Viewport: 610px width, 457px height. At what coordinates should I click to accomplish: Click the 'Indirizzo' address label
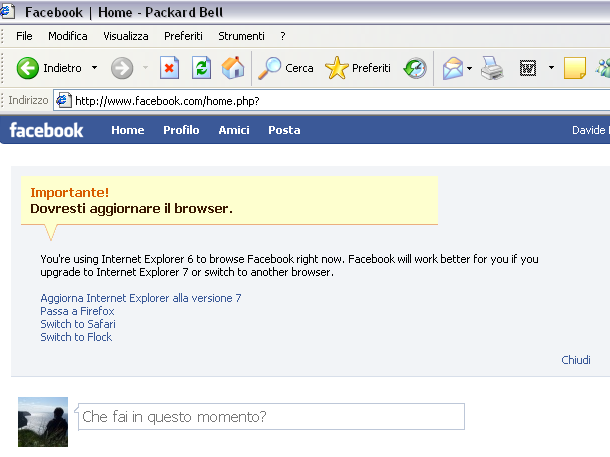pyautogui.click(x=28, y=100)
